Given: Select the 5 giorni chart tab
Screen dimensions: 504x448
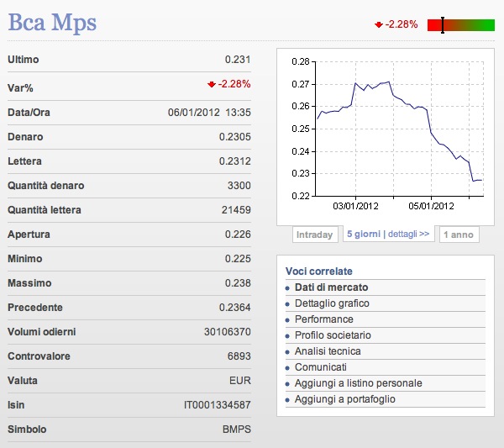Looking at the screenshot, I should point(362,235).
